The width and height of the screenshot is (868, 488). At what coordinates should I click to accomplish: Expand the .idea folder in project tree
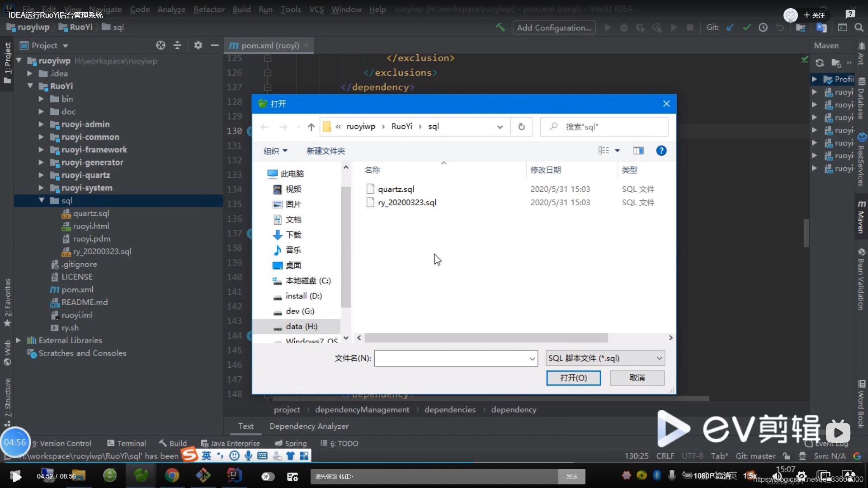[30, 73]
